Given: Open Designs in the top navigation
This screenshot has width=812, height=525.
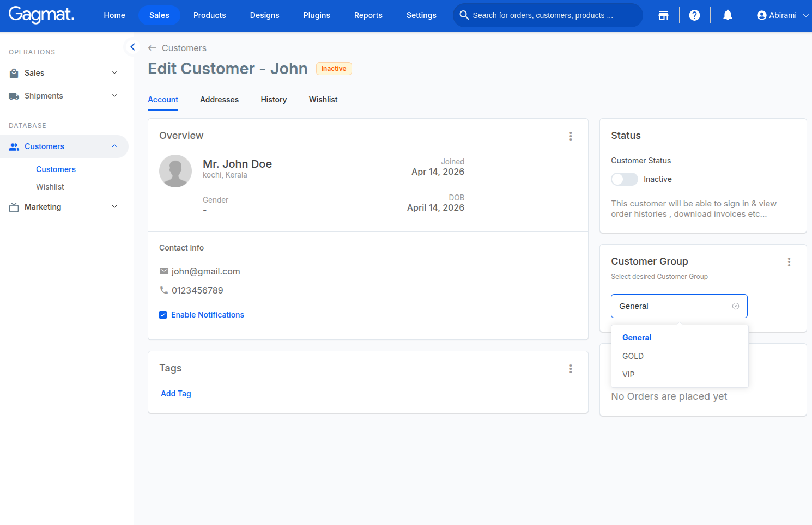Looking at the screenshot, I should [265, 15].
